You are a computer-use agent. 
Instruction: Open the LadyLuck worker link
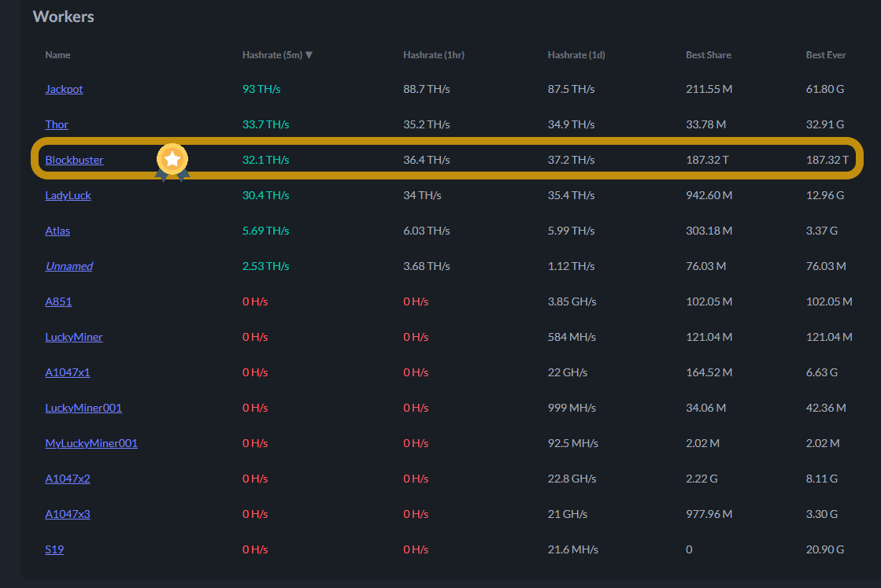point(68,195)
